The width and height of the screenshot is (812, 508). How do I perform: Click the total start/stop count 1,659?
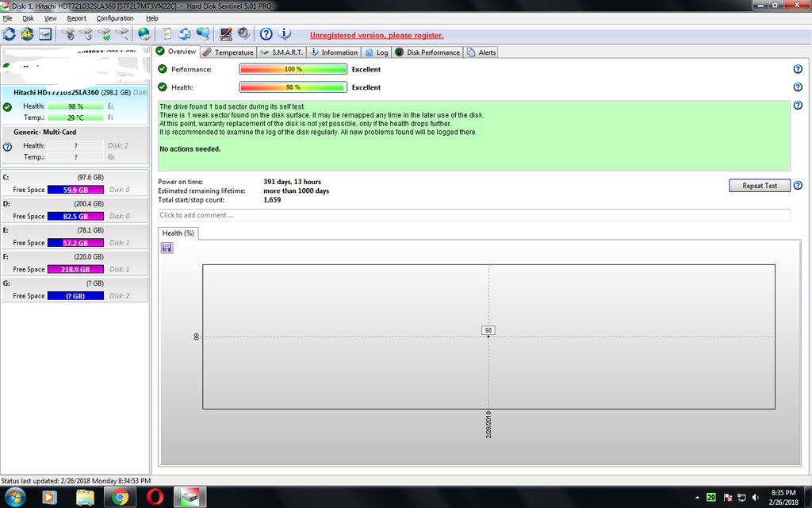pos(272,199)
